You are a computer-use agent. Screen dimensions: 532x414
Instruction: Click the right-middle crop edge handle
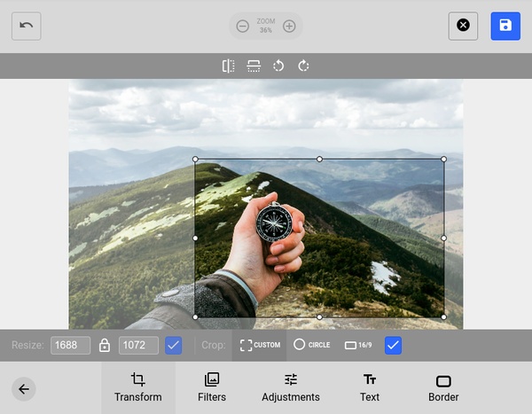pos(444,238)
